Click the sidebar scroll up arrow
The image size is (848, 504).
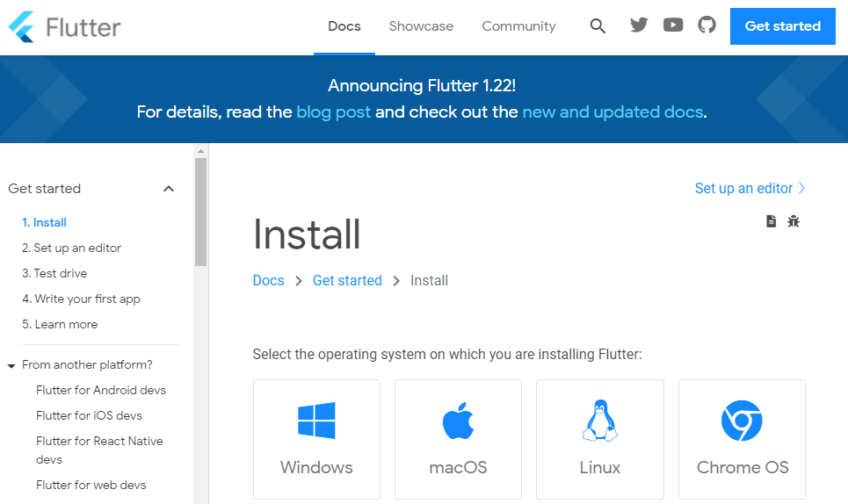[200, 151]
